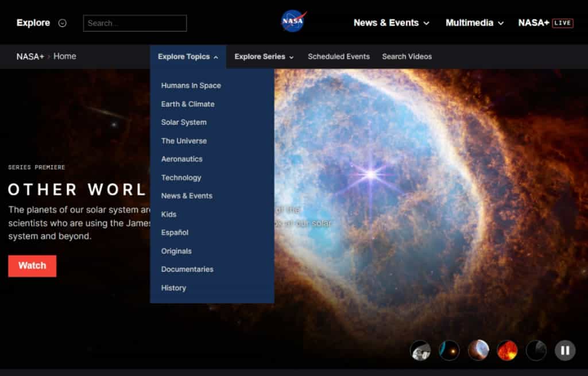Select the dark moon carousel thumbnail
588x376 pixels.
click(x=536, y=350)
